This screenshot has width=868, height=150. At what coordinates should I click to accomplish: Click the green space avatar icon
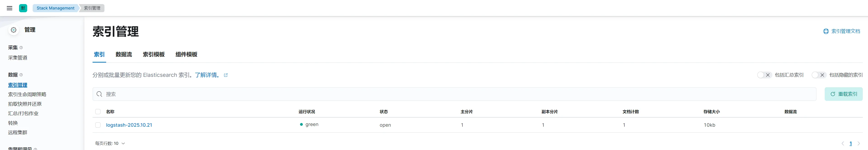click(23, 8)
